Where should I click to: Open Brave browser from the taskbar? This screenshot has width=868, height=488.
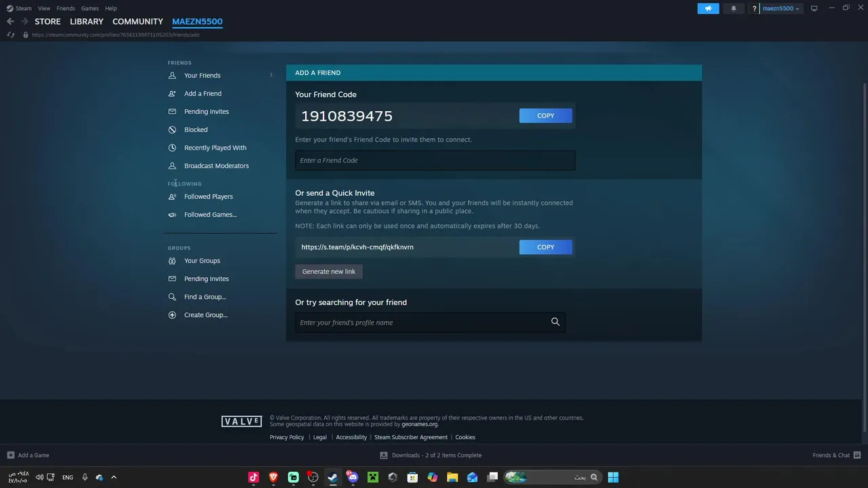click(273, 477)
